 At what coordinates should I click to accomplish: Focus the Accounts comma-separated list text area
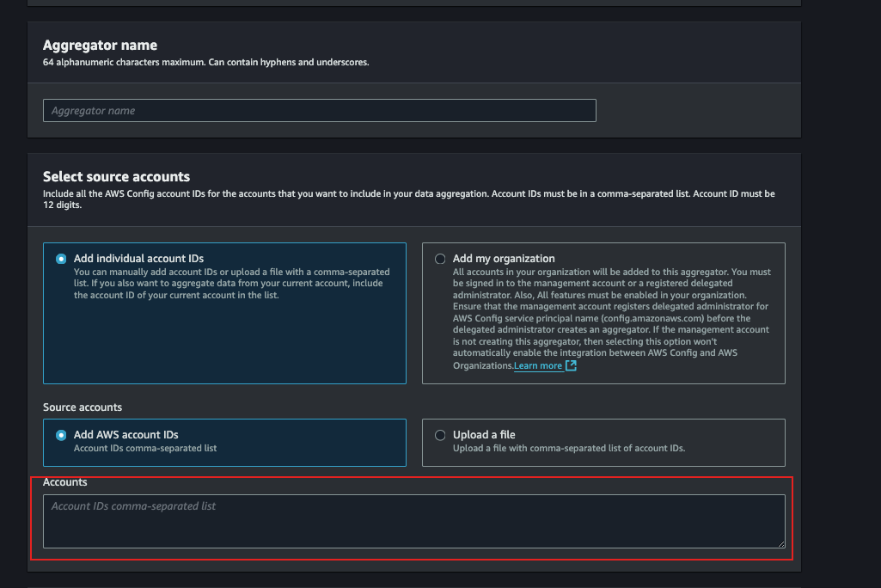coord(413,521)
